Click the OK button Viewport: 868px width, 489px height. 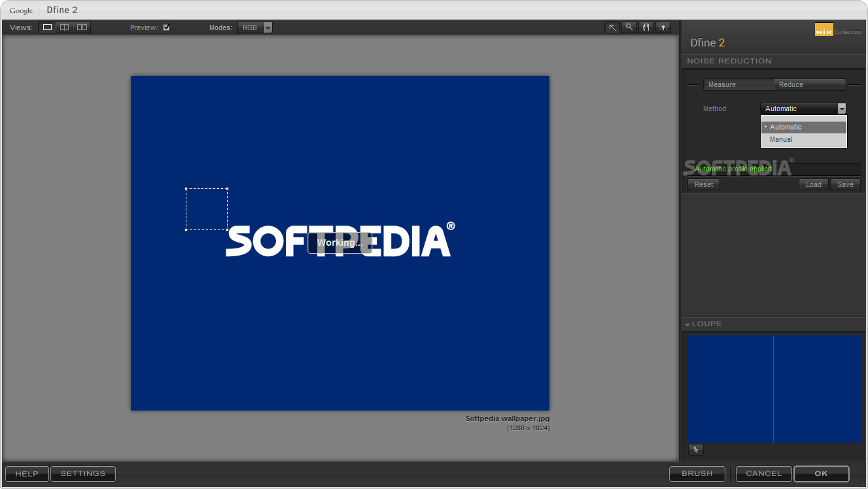(822, 474)
